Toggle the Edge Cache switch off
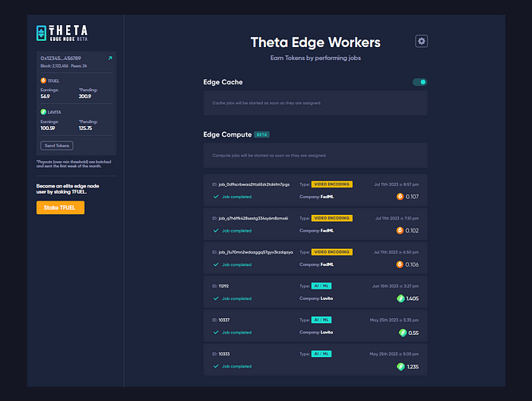Viewport: 532px width, 401px height. tap(420, 82)
